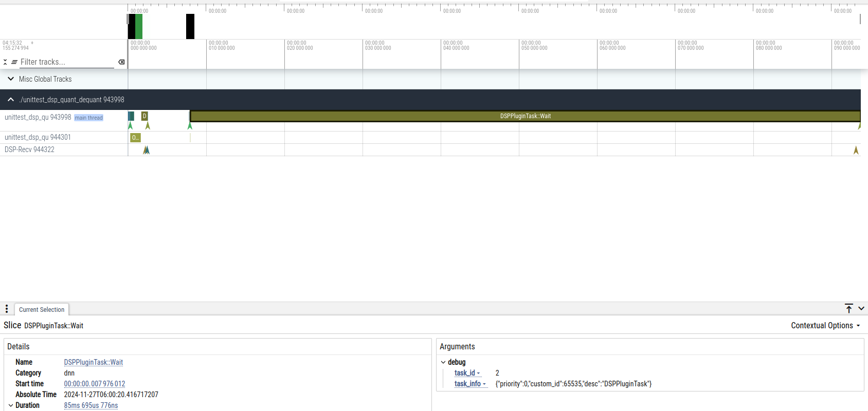Collapse the debug arguments section
Screen dimensions: 868x411
click(x=443, y=362)
